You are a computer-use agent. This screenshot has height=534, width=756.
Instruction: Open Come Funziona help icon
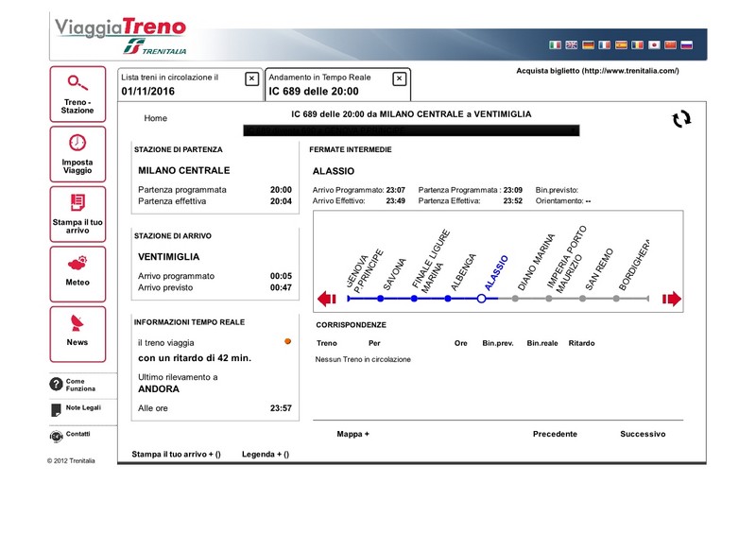tap(56, 385)
